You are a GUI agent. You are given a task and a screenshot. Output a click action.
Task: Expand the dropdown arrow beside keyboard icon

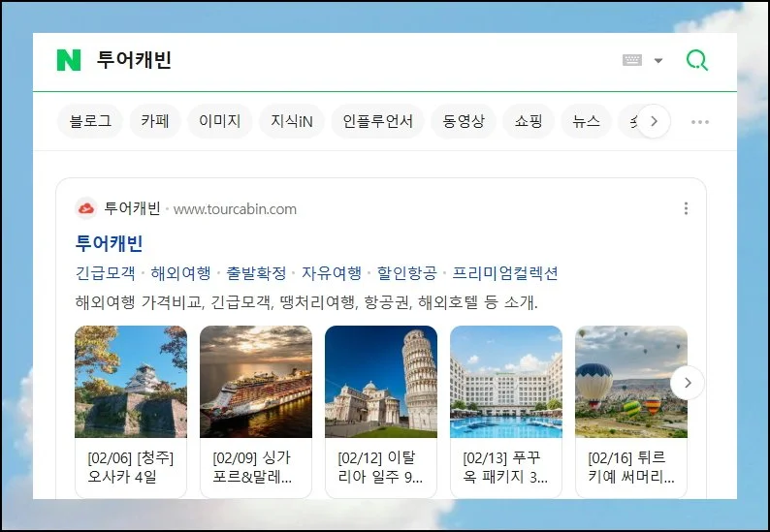click(x=658, y=60)
